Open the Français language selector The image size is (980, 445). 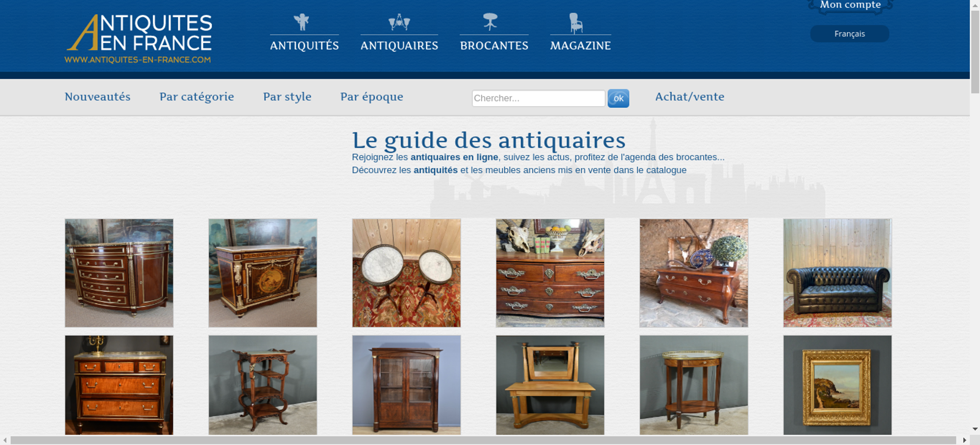pyautogui.click(x=849, y=34)
